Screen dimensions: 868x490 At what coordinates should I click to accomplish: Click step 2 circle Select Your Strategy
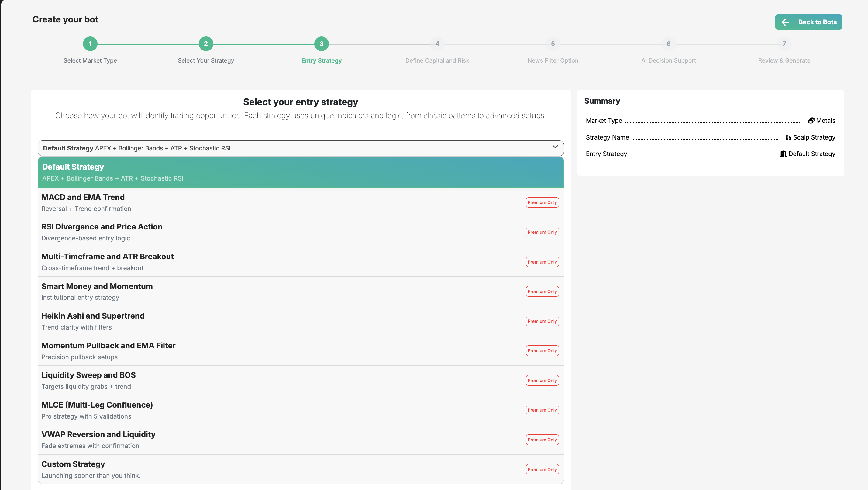[x=206, y=44]
